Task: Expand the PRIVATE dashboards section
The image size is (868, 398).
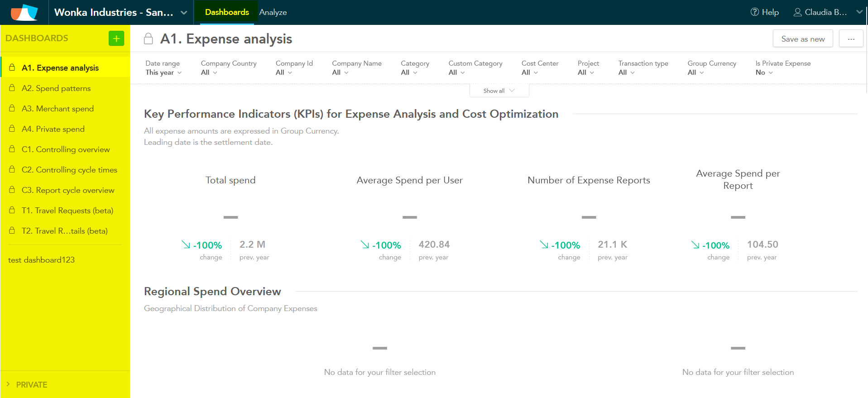Action: tap(27, 384)
